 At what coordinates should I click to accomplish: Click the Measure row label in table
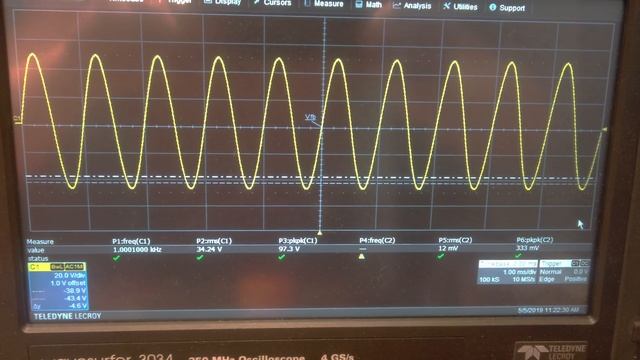(x=40, y=242)
